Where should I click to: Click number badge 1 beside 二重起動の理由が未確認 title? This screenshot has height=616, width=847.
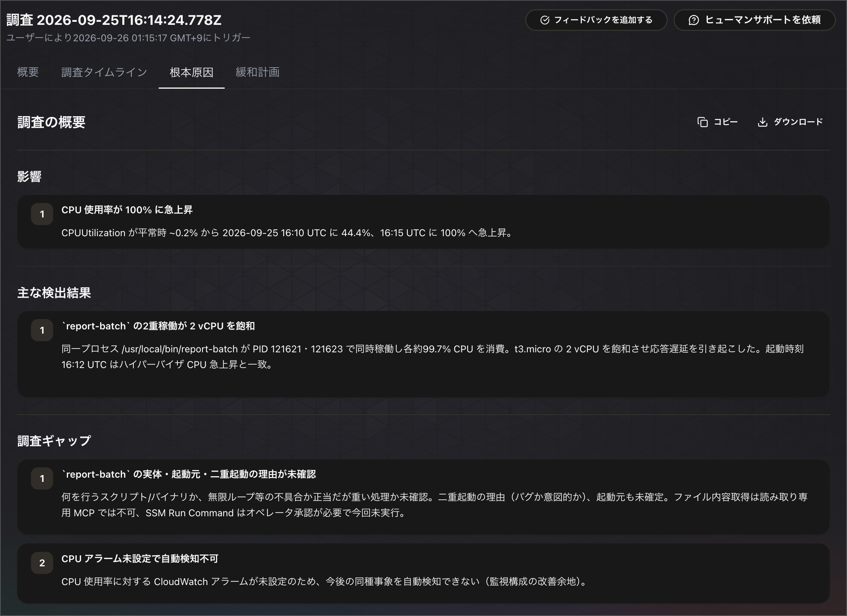pos(42,478)
